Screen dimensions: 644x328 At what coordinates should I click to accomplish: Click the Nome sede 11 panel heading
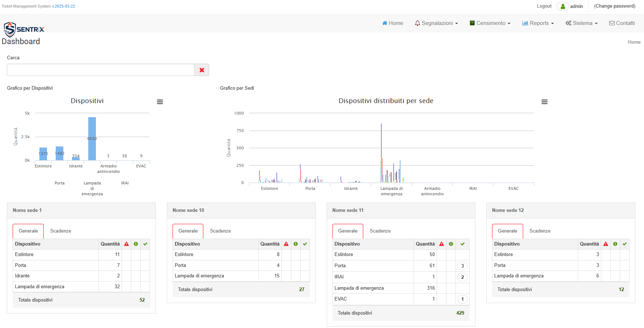click(401, 210)
